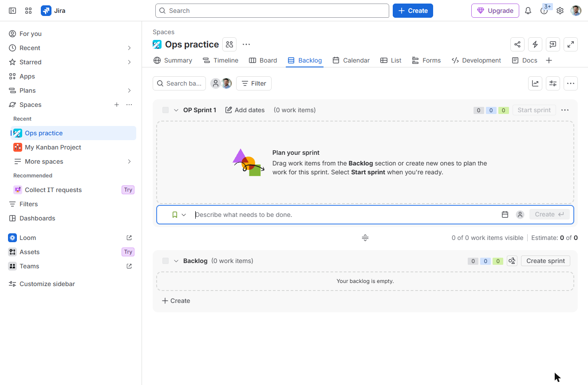This screenshot has width=588, height=385.
Task: Expand the Starred menu in sidebar
Action: click(x=129, y=62)
